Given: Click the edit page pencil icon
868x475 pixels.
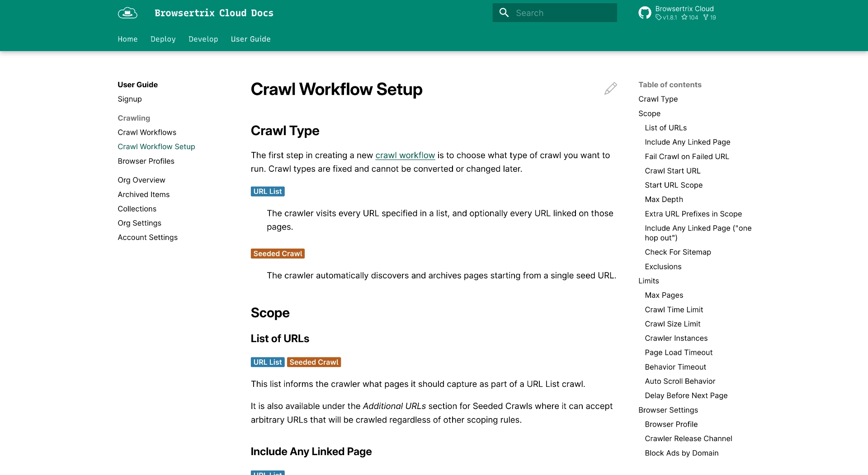Looking at the screenshot, I should coord(610,89).
